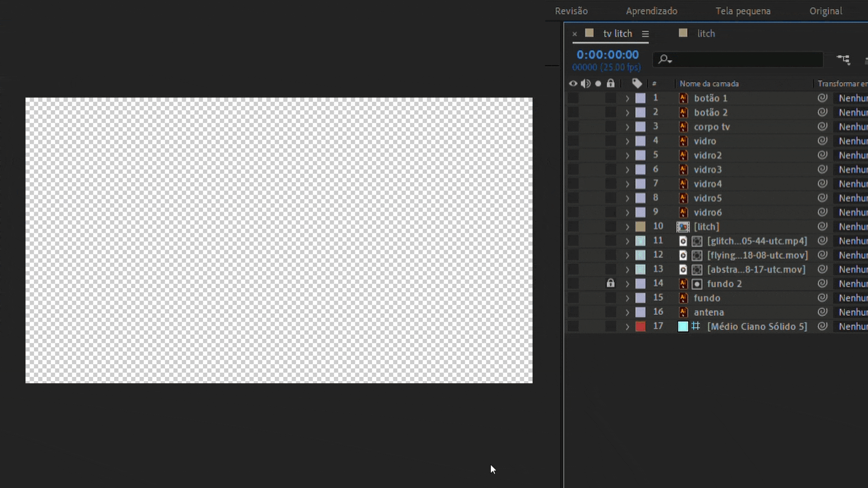Select the Aprendizado workspace
Screen dimensions: 868x488
click(651, 11)
